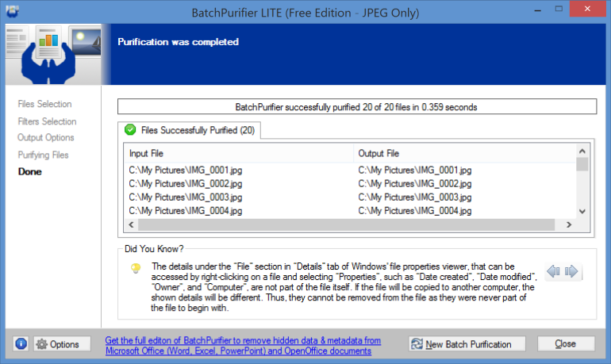Click the BatchPurifier title bar app icon
Viewport: 611px width, 364px height.
point(12,11)
